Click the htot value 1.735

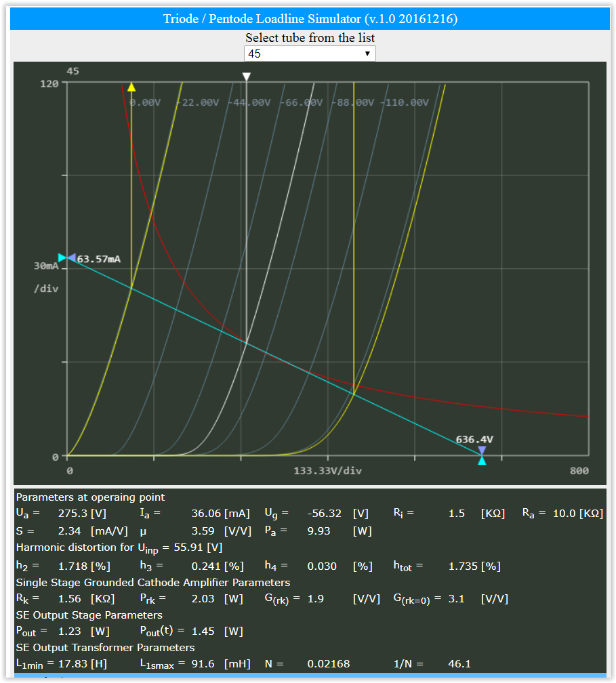click(x=464, y=566)
